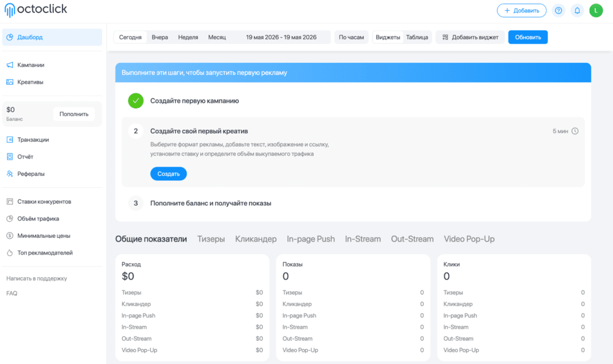Open the help question mark icon
Image resolution: width=613 pixels, height=364 pixels.
[559, 11]
